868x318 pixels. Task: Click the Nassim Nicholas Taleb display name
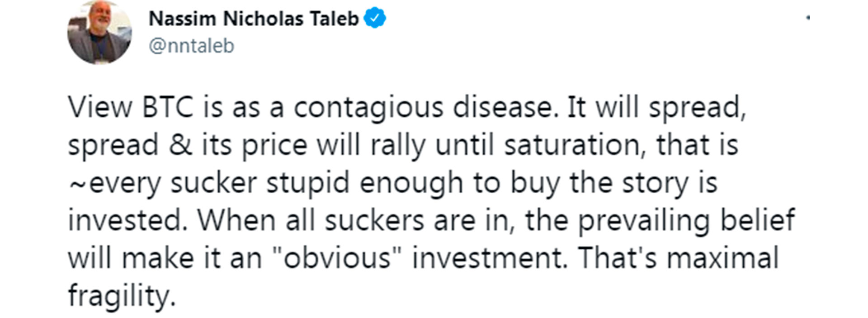[254, 19]
